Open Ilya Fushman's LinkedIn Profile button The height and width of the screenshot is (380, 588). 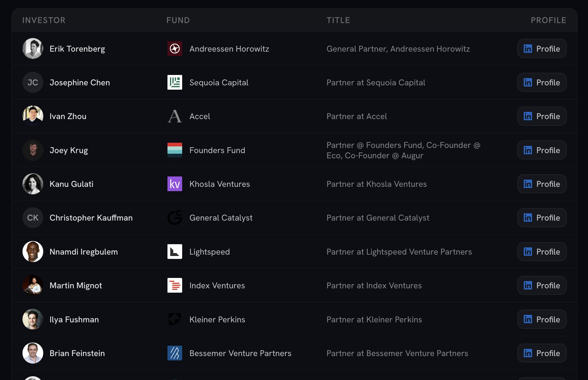click(542, 319)
